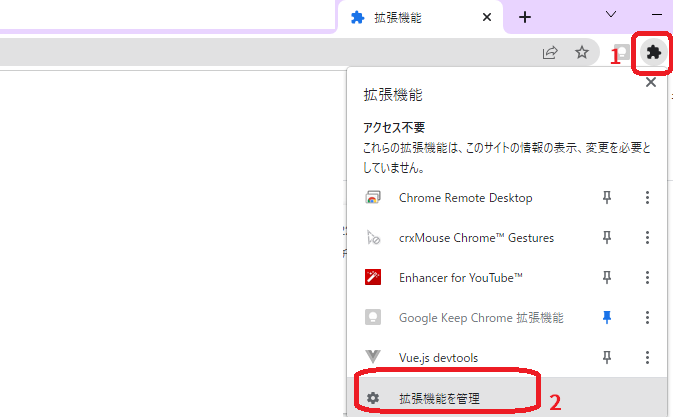Image resolution: width=673 pixels, height=417 pixels.
Task: Click the crxMouse cursor extension icon
Action: pyautogui.click(x=373, y=237)
